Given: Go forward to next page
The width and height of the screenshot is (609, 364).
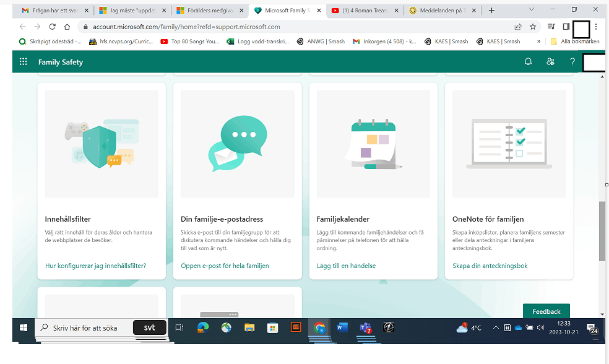Looking at the screenshot, I should point(37,27).
